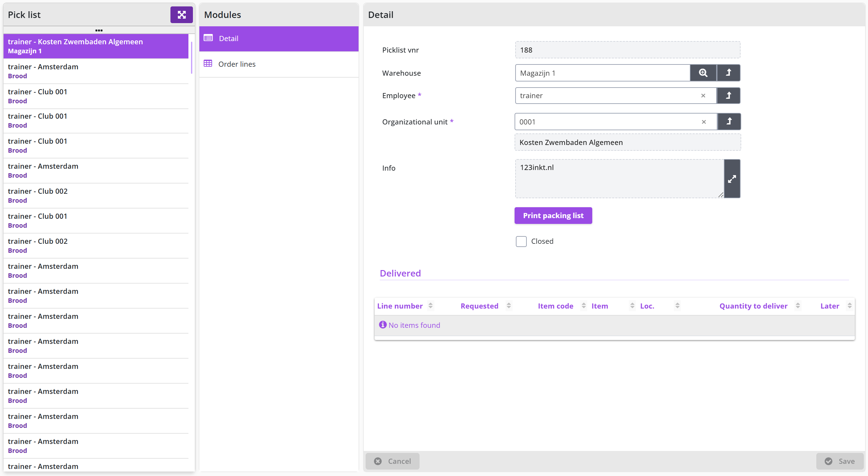868x476 pixels.
Task: Click the Requested column header text
Action: tap(479, 306)
